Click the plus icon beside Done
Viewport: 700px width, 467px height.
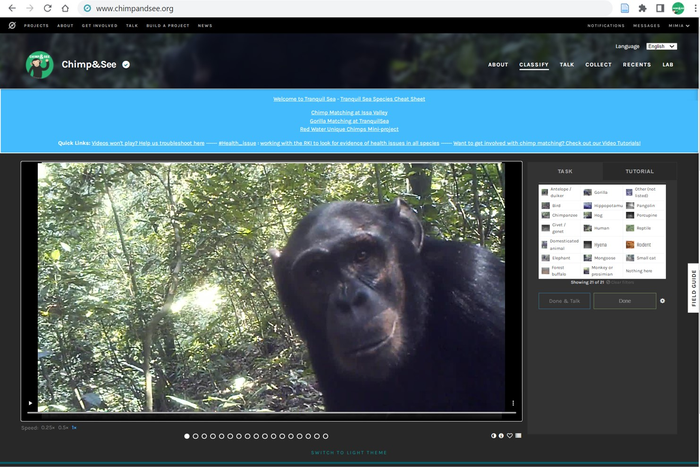(662, 300)
